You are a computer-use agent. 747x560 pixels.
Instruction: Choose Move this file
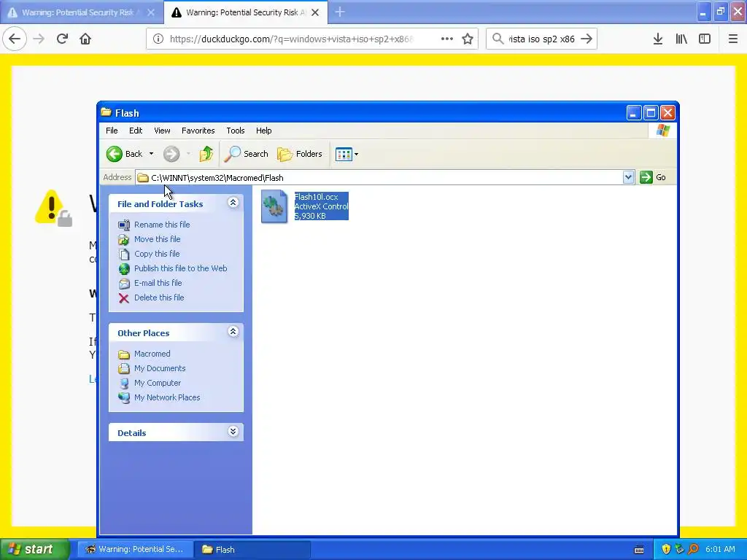(x=158, y=239)
